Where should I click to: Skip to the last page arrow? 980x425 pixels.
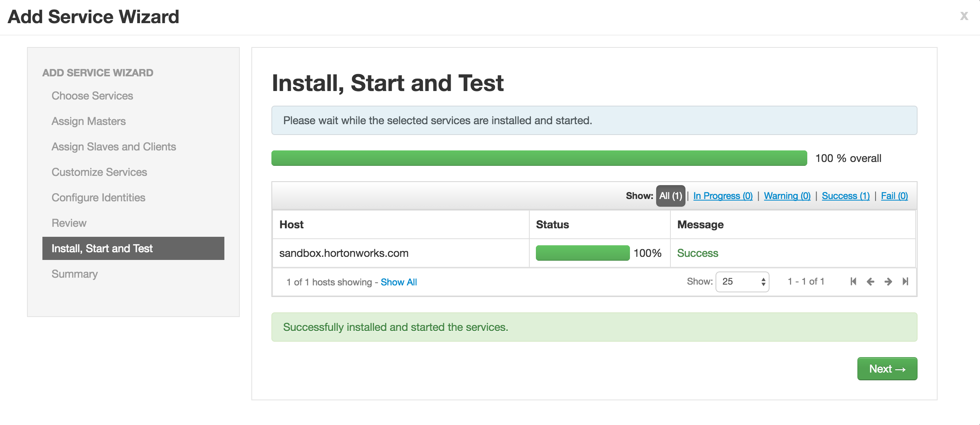click(905, 282)
